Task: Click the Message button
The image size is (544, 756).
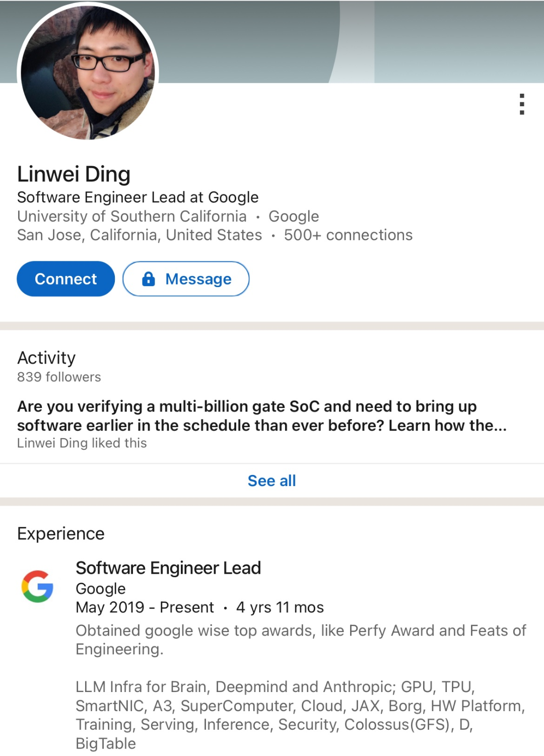Action: [186, 279]
